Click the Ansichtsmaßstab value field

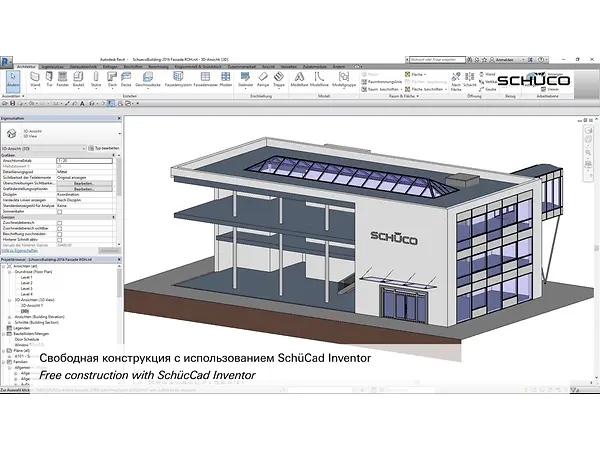(84, 161)
